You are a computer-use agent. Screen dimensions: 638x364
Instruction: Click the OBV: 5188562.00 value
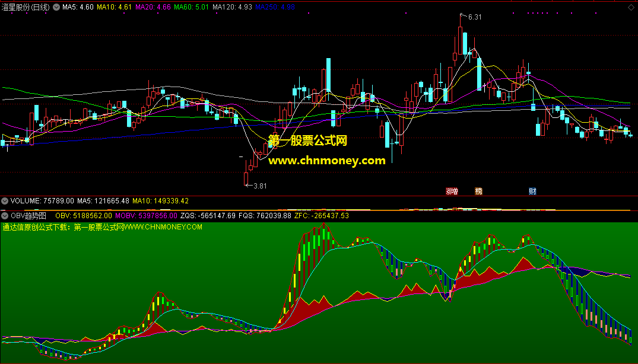tap(84, 216)
